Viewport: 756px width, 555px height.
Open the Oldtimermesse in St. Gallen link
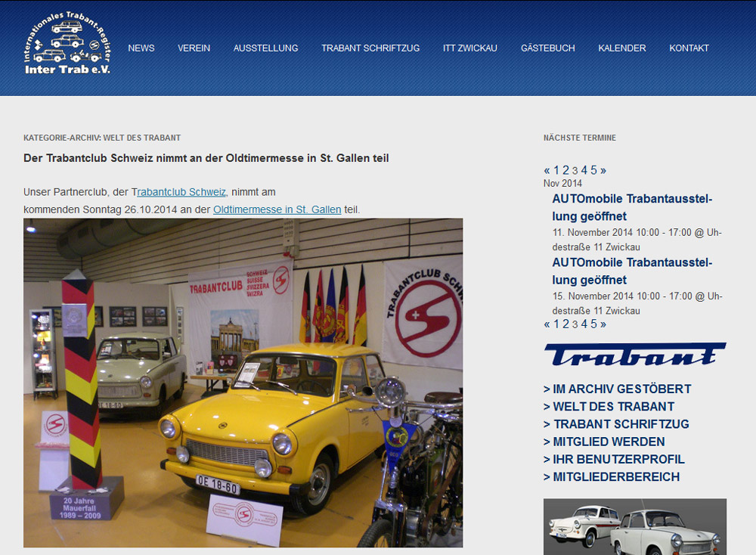(x=277, y=209)
